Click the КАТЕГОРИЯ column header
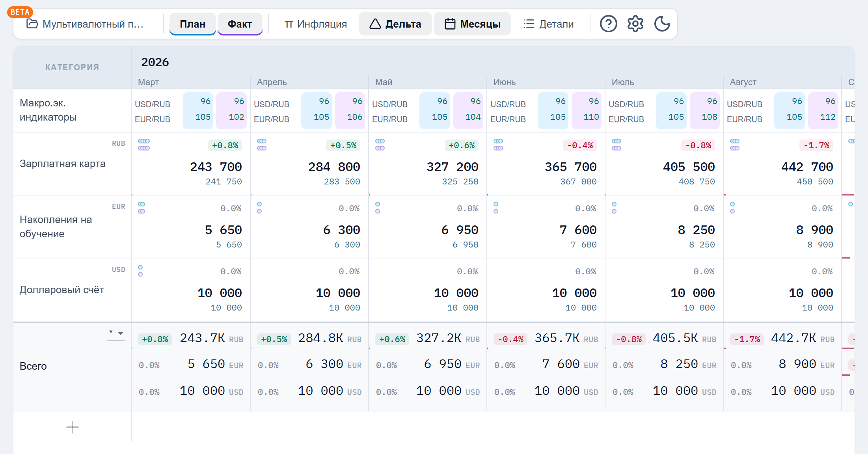The image size is (868, 454). (x=72, y=67)
